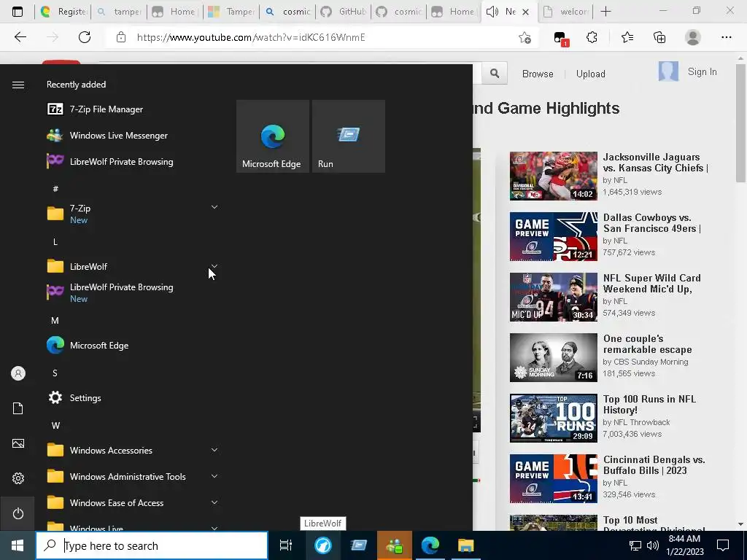Click the taskbar search box
The image size is (747, 560).
click(x=152, y=545)
